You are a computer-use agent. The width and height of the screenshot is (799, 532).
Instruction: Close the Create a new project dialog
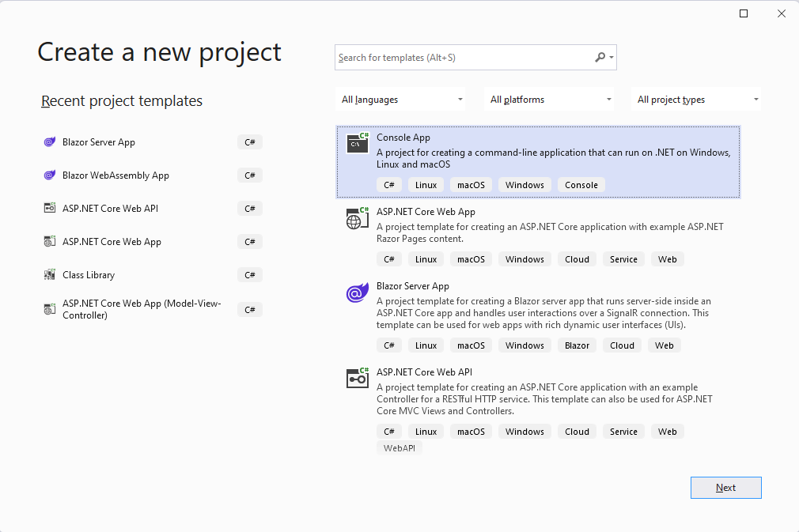click(781, 13)
